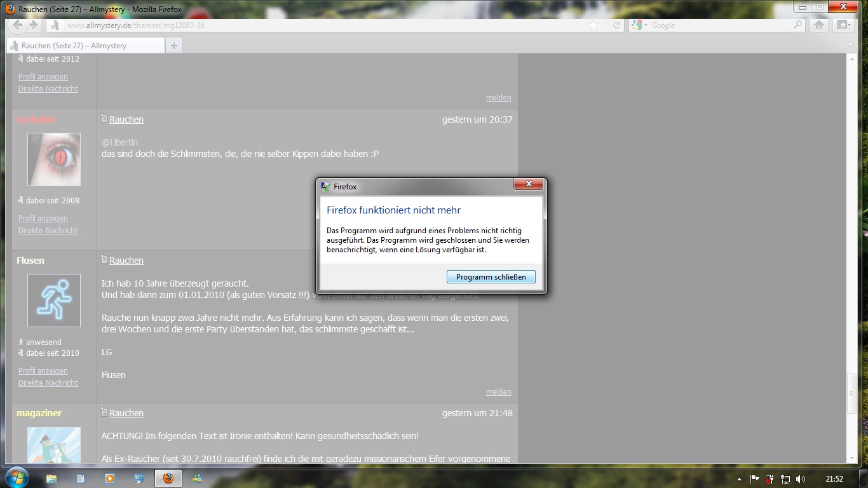The height and width of the screenshot is (488, 868).
Task: Click the bookmark star icon
Action: click(593, 25)
